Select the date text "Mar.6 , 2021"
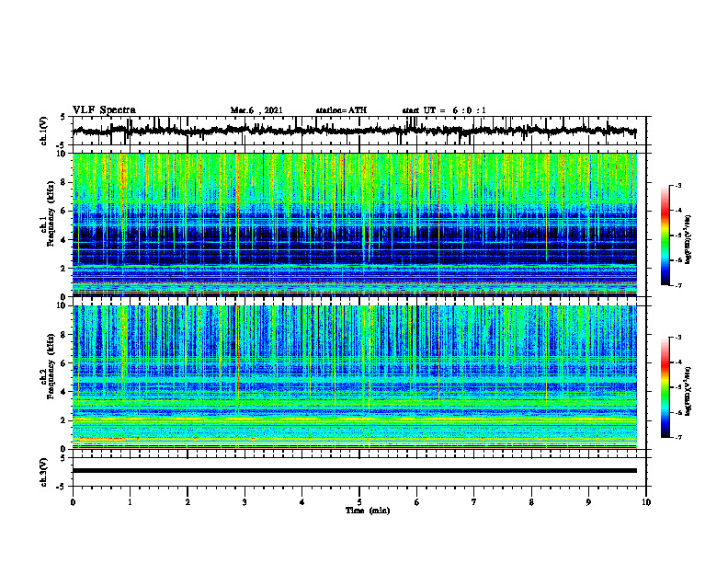This screenshot has width=728, height=563. pyautogui.click(x=256, y=110)
